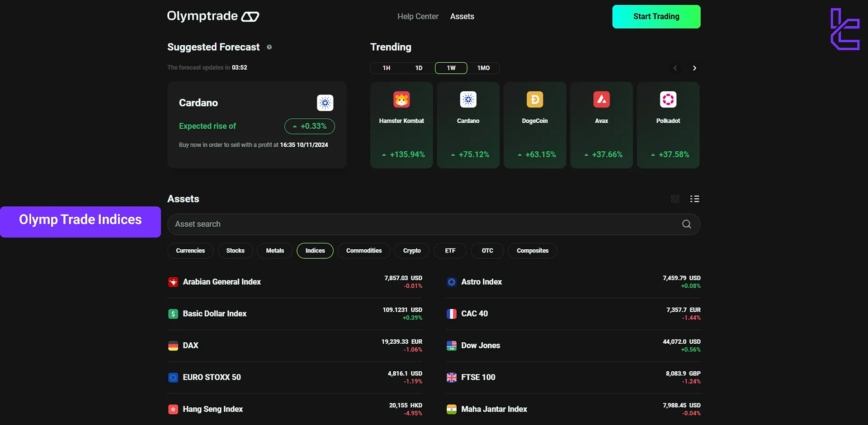Screen dimensions: 868x425
Task: Select the 1D trending timeframe
Action: pos(419,68)
